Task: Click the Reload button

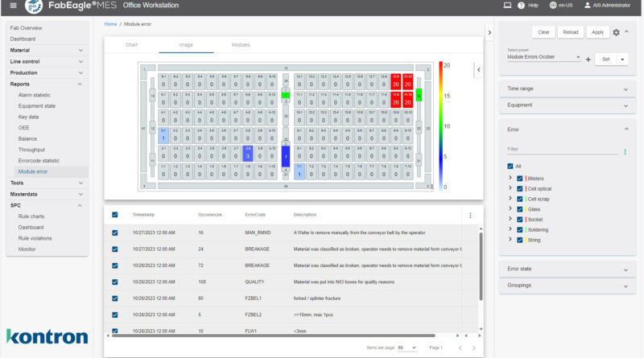Action: coord(570,32)
